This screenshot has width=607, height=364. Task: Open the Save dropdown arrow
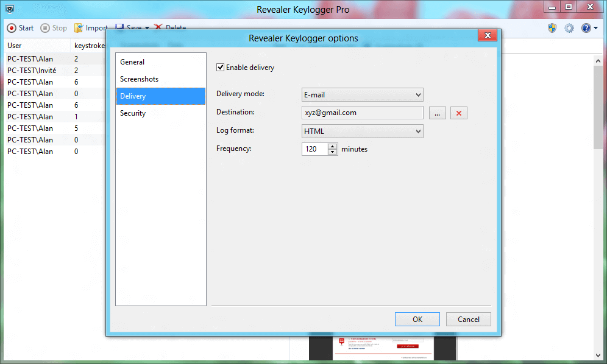pyautogui.click(x=147, y=28)
